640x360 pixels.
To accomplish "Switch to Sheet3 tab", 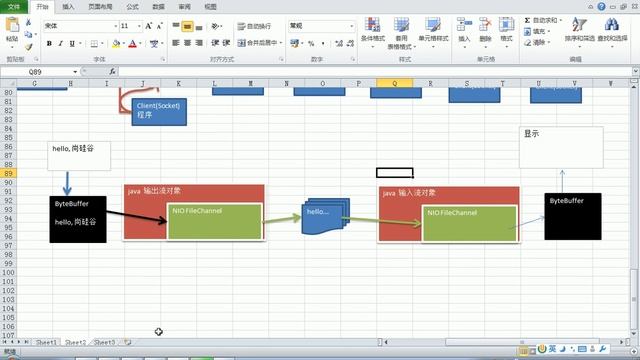I will click(104, 342).
